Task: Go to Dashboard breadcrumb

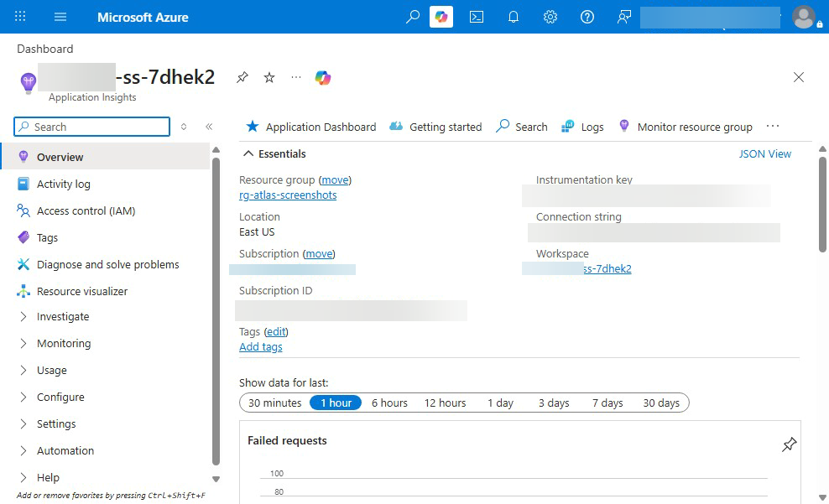Action: [x=45, y=49]
